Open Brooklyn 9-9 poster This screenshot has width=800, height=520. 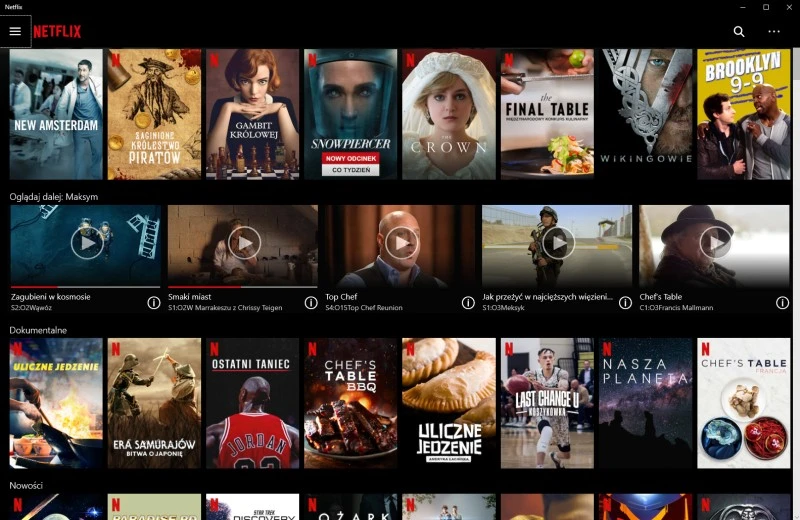[x=744, y=114]
